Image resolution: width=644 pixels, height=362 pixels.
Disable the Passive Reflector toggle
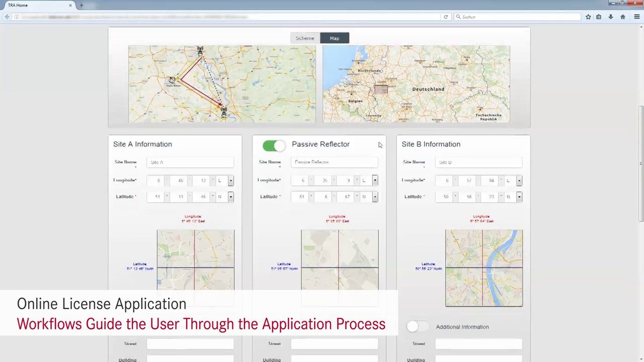coord(274,145)
